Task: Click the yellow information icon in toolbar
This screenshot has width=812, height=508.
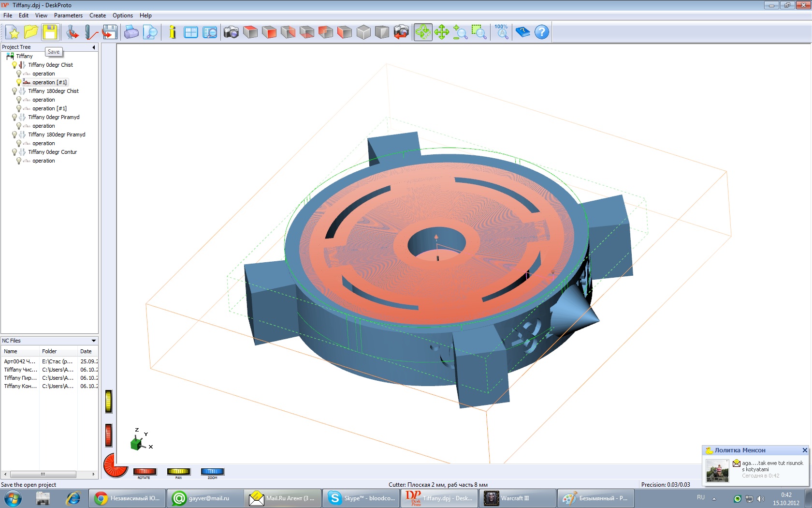Action: (x=172, y=32)
